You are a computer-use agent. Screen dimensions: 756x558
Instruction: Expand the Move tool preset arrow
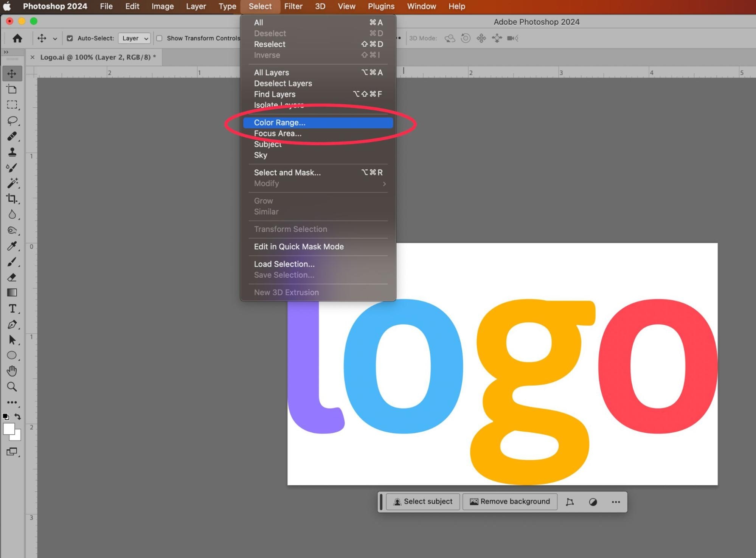tap(55, 39)
